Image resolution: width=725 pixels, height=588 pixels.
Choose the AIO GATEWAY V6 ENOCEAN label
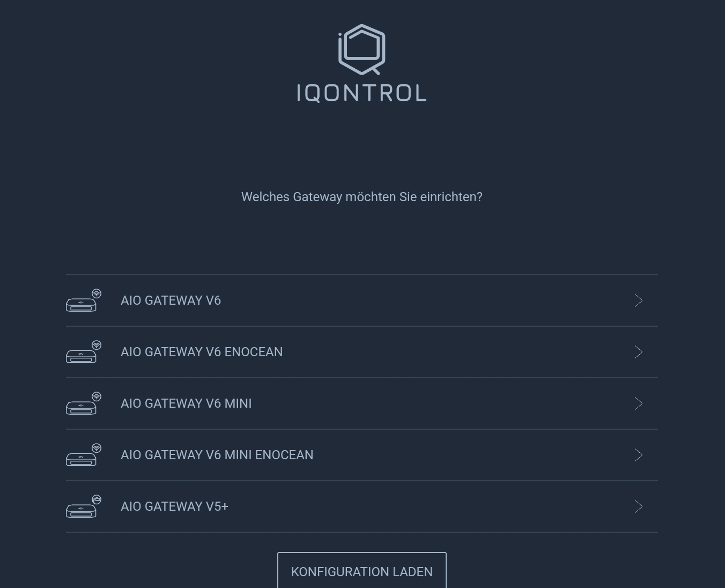click(202, 352)
